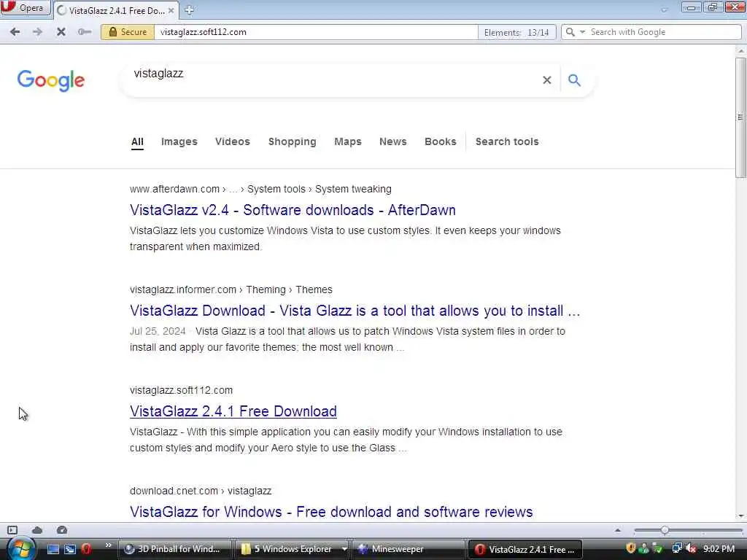Open VistaGlazz Download informer result
747x560 pixels.
(x=355, y=311)
